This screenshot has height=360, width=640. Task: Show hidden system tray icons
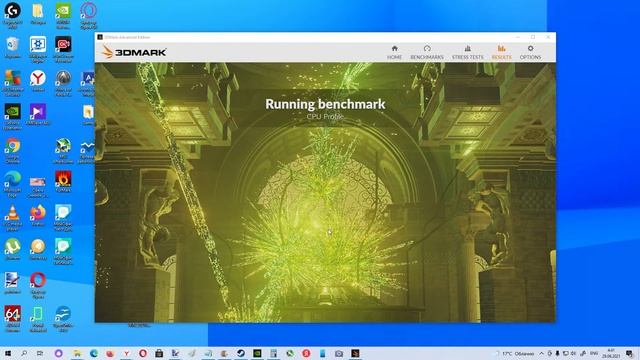coord(542,353)
